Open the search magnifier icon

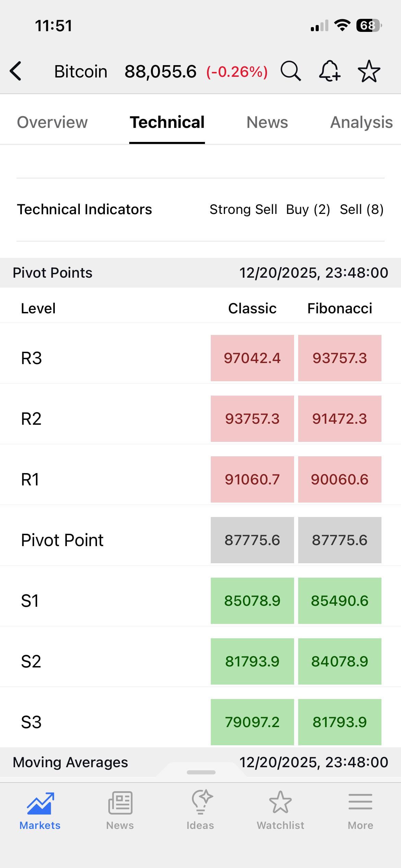coord(291,71)
